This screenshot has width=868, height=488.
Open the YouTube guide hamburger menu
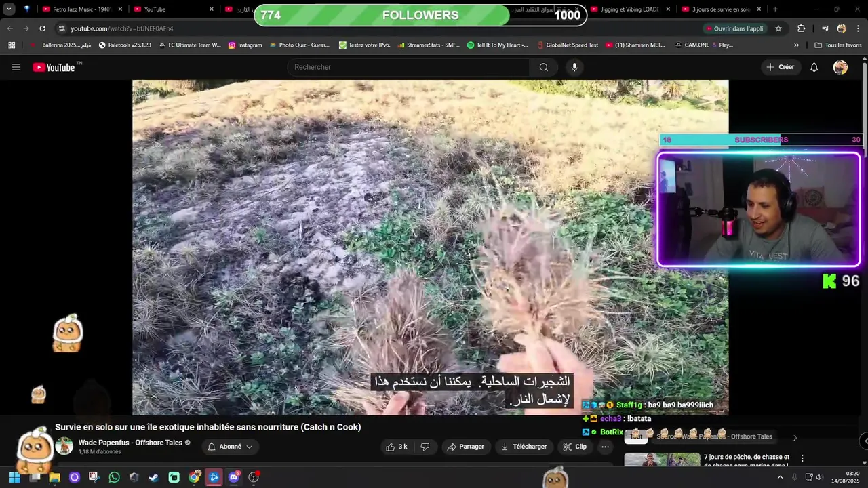coord(16,67)
